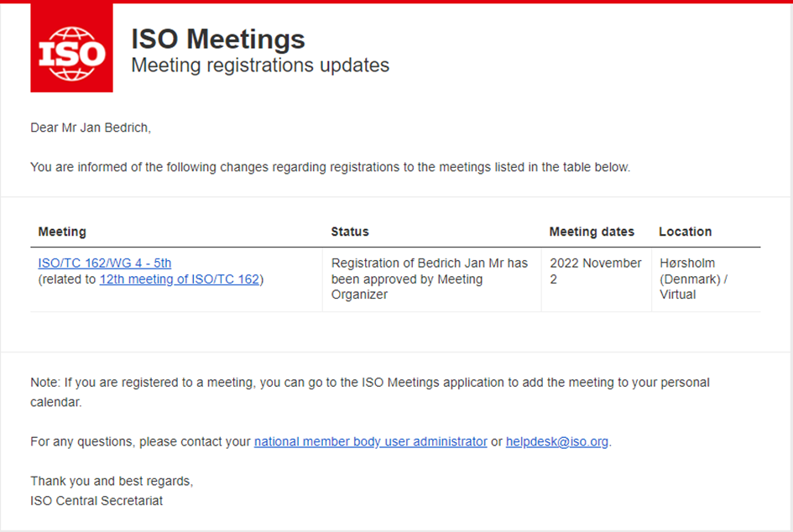Follow the 12th meeting of ISO/TC 162 link
Screen dimensions: 793x532
(x=179, y=279)
